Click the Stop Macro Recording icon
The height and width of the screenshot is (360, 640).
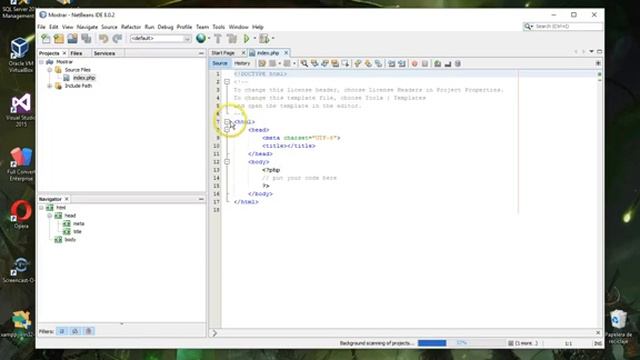[424, 64]
